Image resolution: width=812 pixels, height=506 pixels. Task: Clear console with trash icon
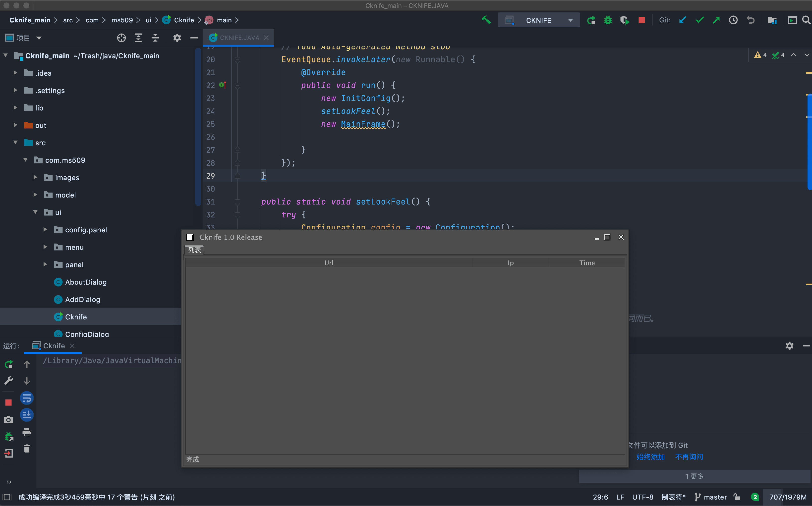tap(27, 449)
